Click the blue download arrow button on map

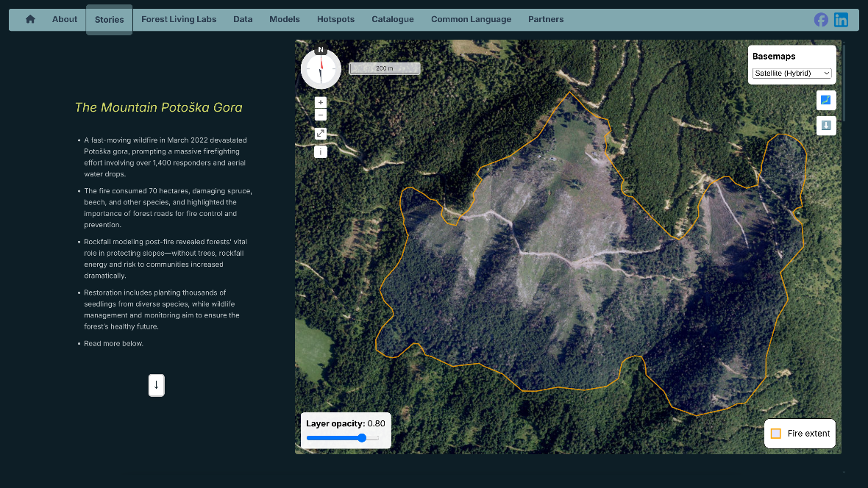(826, 126)
